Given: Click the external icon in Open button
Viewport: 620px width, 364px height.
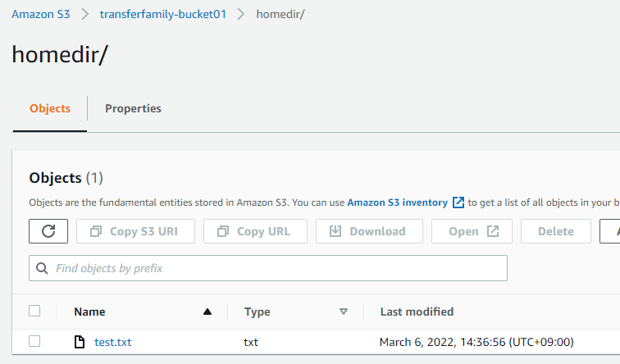Looking at the screenshot, I should pos(493,231).
